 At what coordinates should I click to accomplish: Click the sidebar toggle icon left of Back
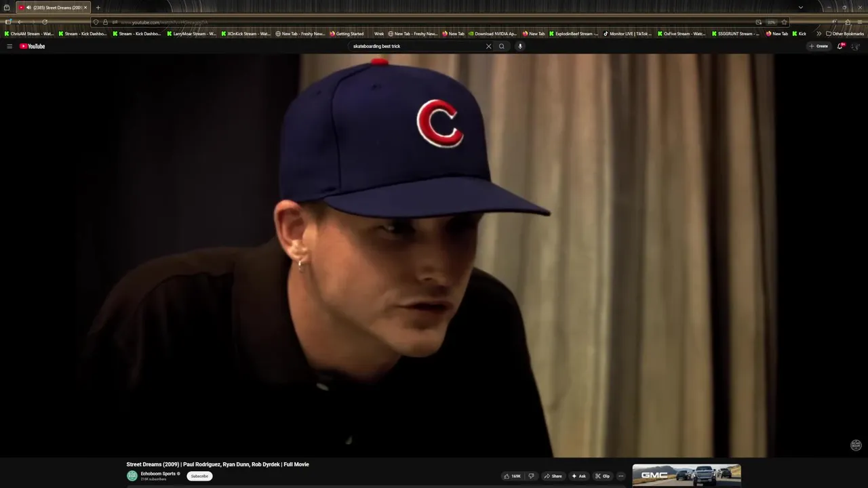click(8, 22)
